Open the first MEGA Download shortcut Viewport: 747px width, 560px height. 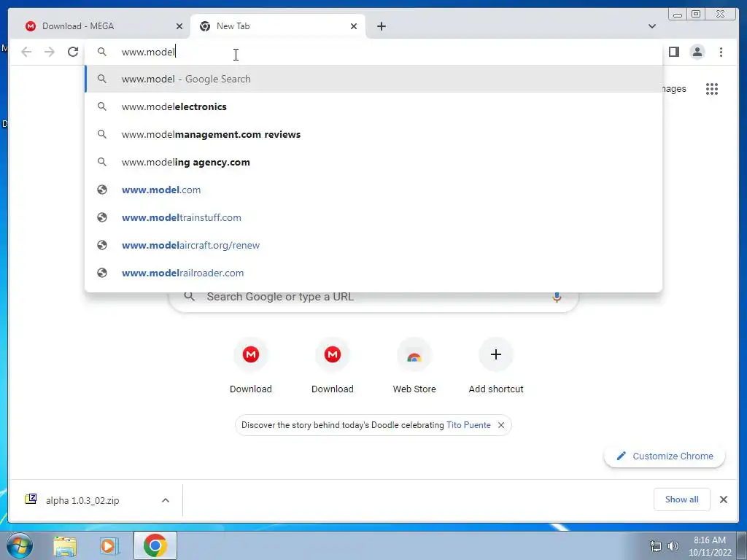click(x=251, y=367)
